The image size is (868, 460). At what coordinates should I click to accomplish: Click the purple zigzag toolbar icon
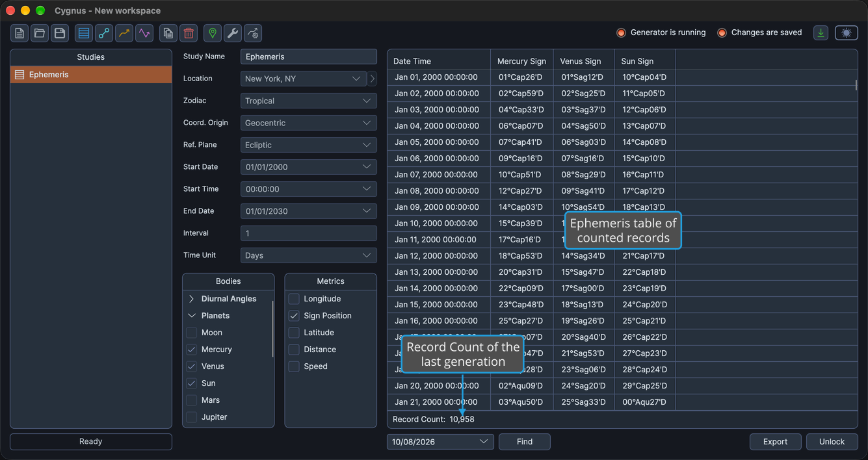pos(144,33)
